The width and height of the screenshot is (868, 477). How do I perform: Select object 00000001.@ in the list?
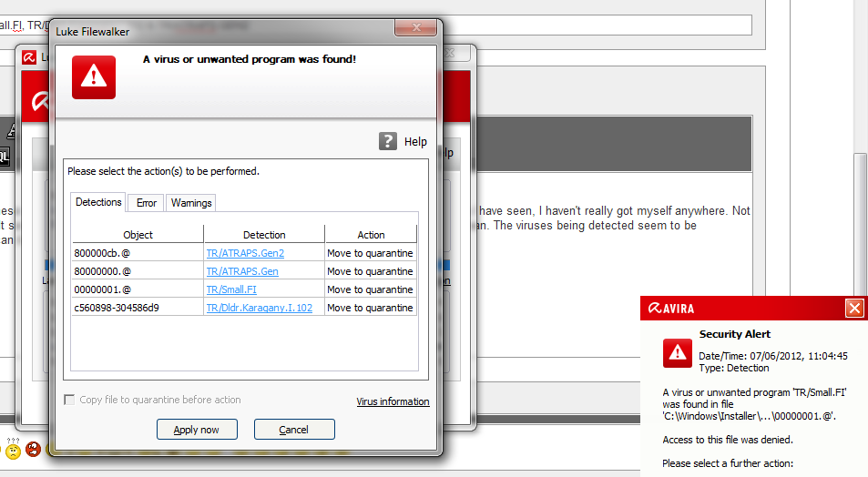coord(102,289)
